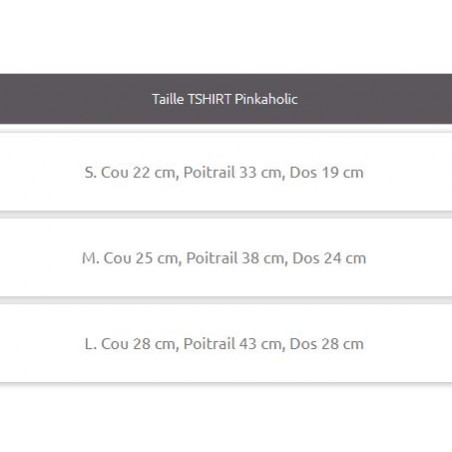The height and width of the screenshot is (452, 452).
Task: Click the 'L.' size label
Action: pos(91,344)
